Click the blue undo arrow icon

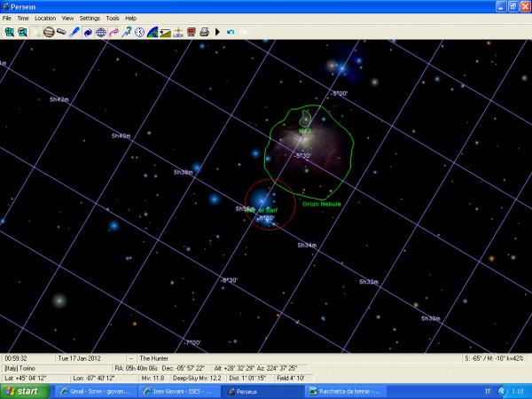(231, 32)
